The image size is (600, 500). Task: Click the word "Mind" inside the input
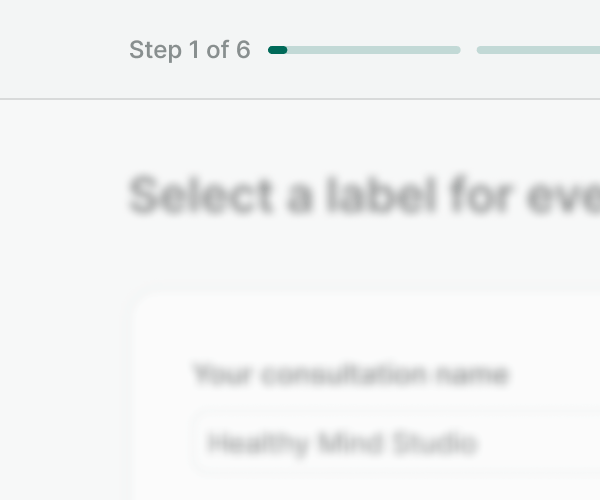347,443
